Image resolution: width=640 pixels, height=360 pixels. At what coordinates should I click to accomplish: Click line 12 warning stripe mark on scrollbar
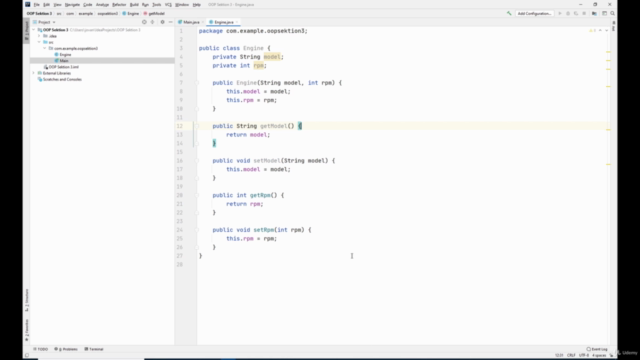pos(608,130)
